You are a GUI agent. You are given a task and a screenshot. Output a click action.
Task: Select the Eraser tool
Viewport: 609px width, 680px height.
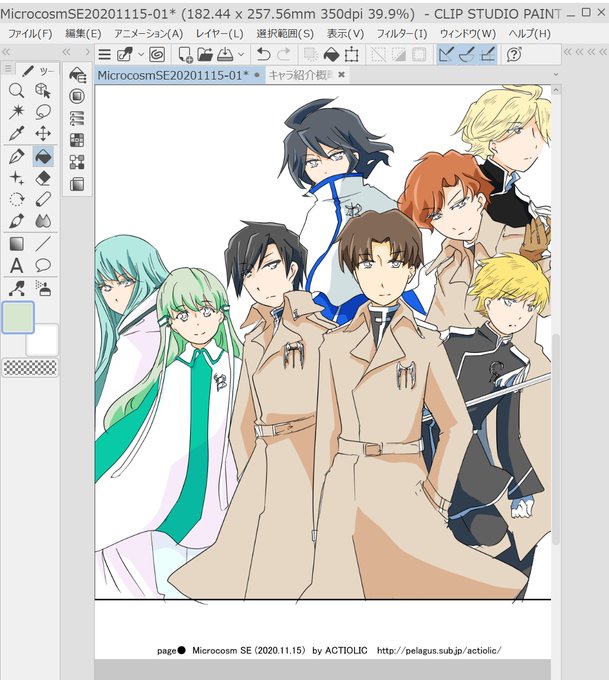click(43, 178)
